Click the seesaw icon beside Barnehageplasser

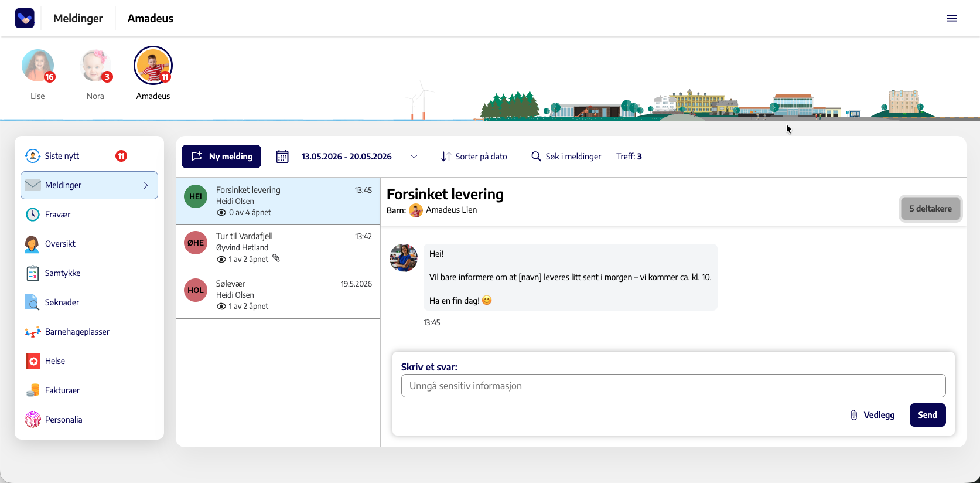pyautogui.click(x=33, y=332)
